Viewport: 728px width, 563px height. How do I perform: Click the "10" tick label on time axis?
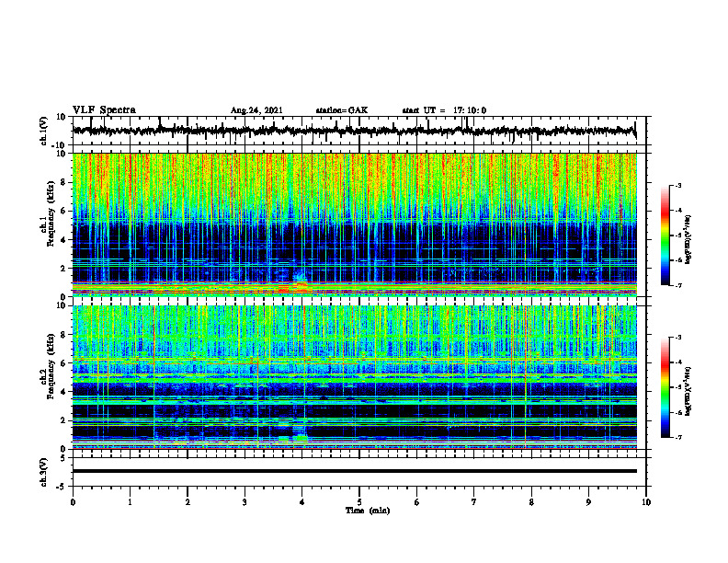coord(646,502)
